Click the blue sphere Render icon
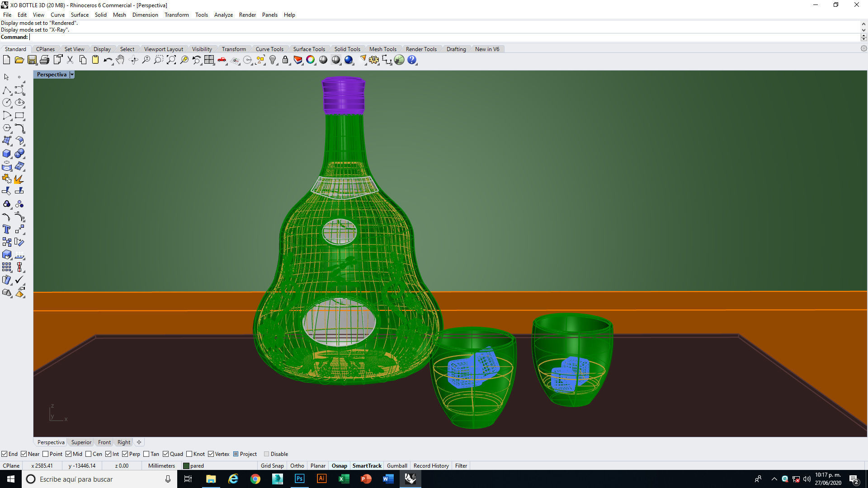 349,60
